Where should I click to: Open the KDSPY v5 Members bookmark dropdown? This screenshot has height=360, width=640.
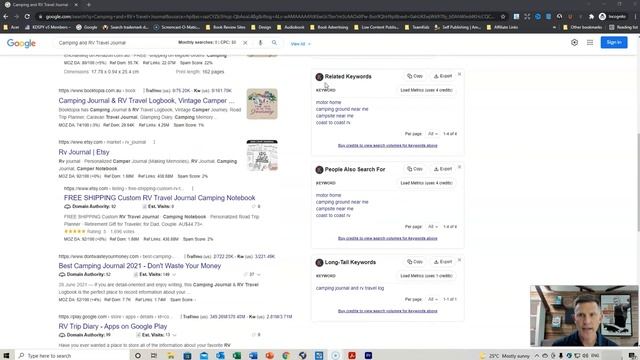[48, 27]
